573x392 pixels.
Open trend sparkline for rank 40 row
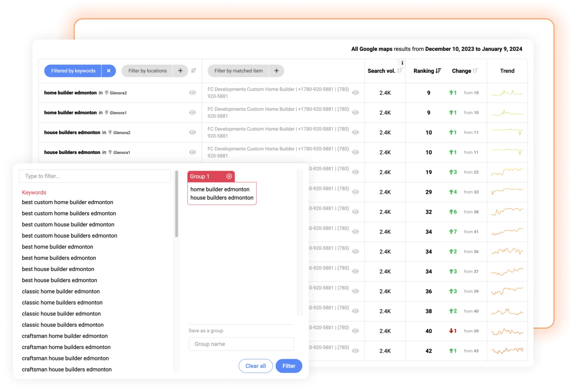[507, 331]
